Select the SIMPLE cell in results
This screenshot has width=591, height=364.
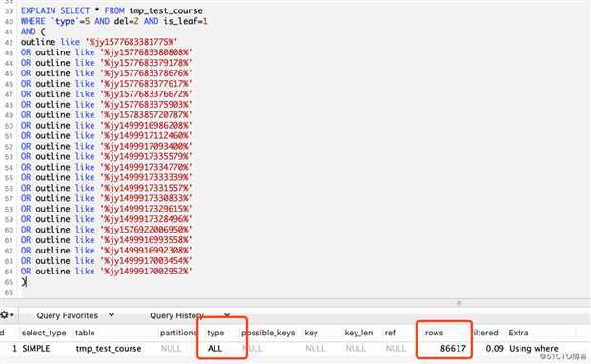(x=36, y=348)
